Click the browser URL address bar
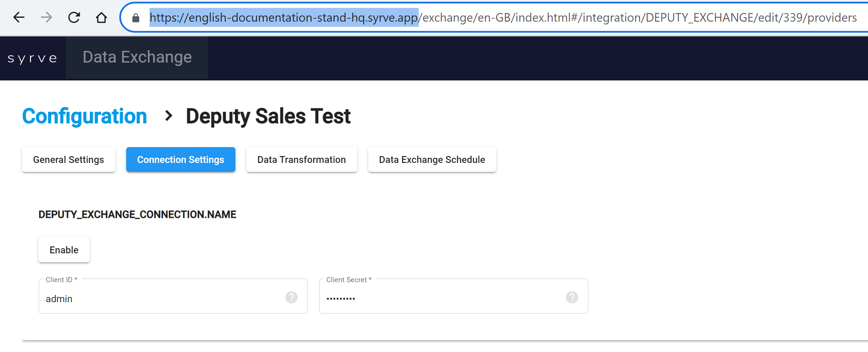 click(502, 18)
